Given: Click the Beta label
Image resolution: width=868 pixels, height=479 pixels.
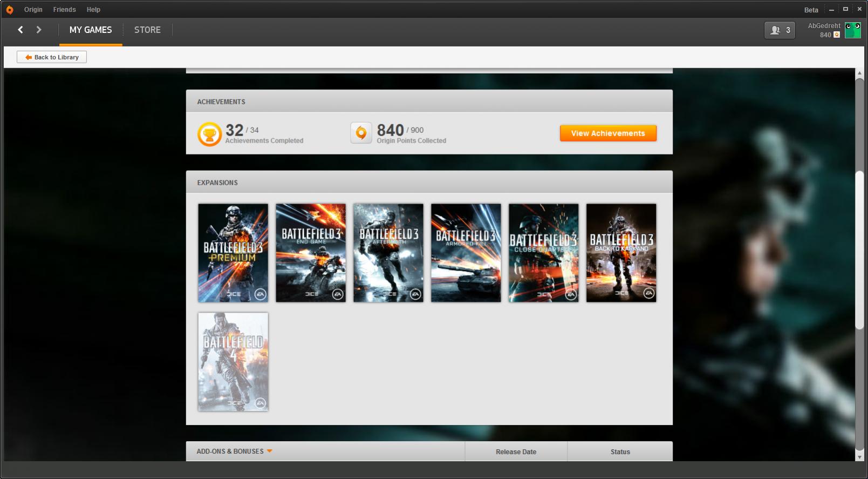Looking at the screenshot, I should [x=811, y=10].
